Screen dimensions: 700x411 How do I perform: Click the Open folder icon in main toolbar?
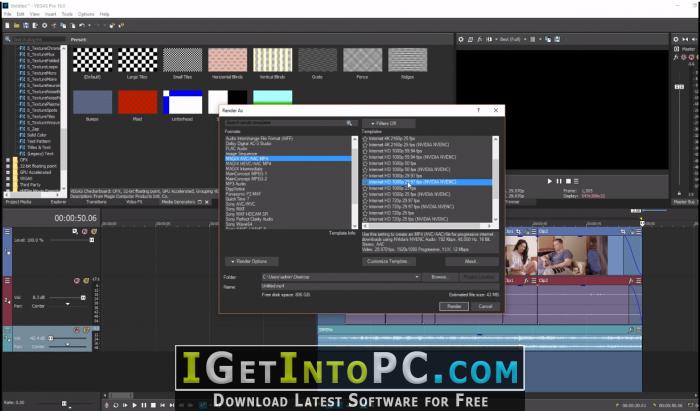17,26
